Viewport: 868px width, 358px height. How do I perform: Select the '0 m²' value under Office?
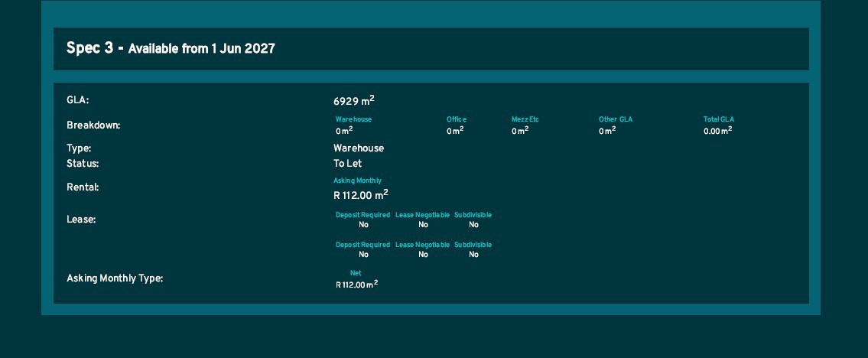(455, 131)
